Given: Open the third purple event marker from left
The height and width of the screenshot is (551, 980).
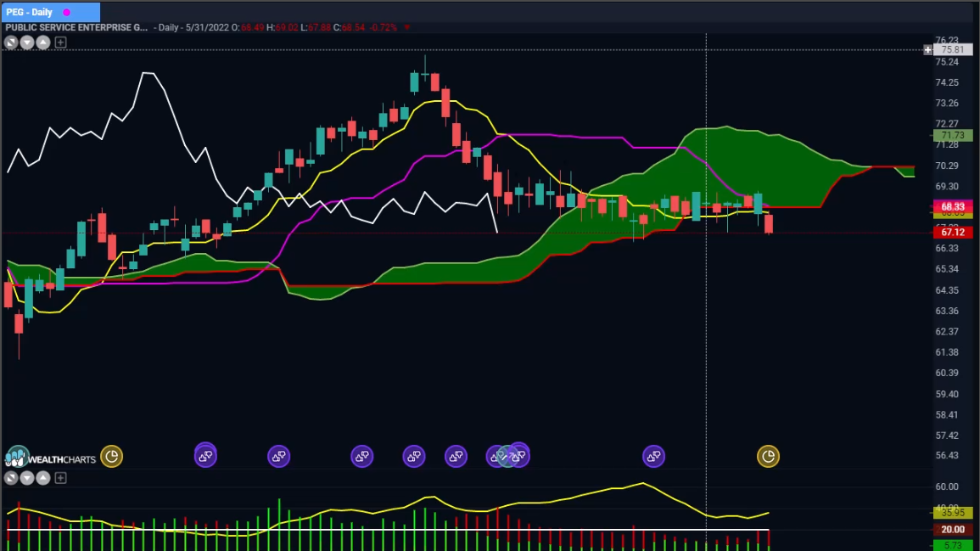Looking at the screenshot, I should tap(361, 457).
